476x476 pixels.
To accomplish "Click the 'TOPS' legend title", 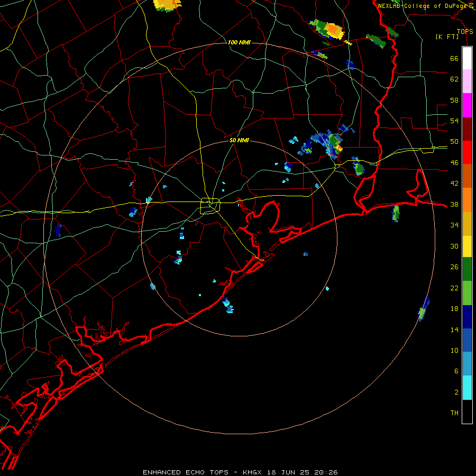I will tap(465, 31).
